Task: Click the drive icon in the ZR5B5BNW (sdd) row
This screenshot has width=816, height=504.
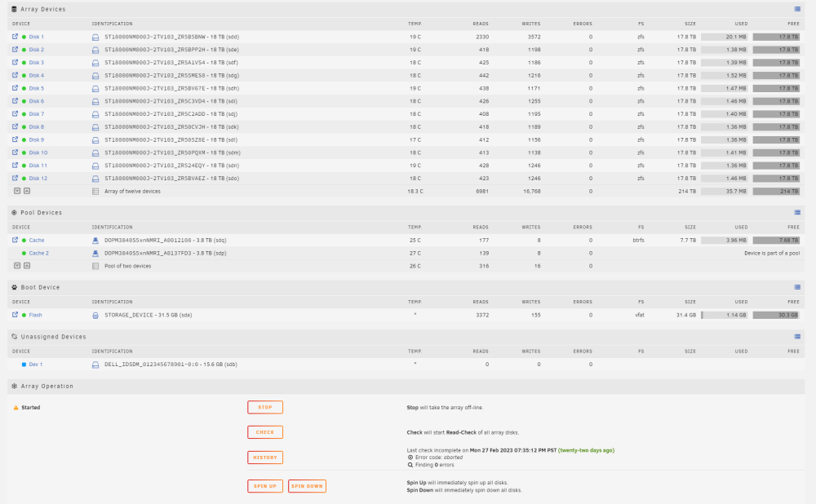Action: click(x=95, y=38)
